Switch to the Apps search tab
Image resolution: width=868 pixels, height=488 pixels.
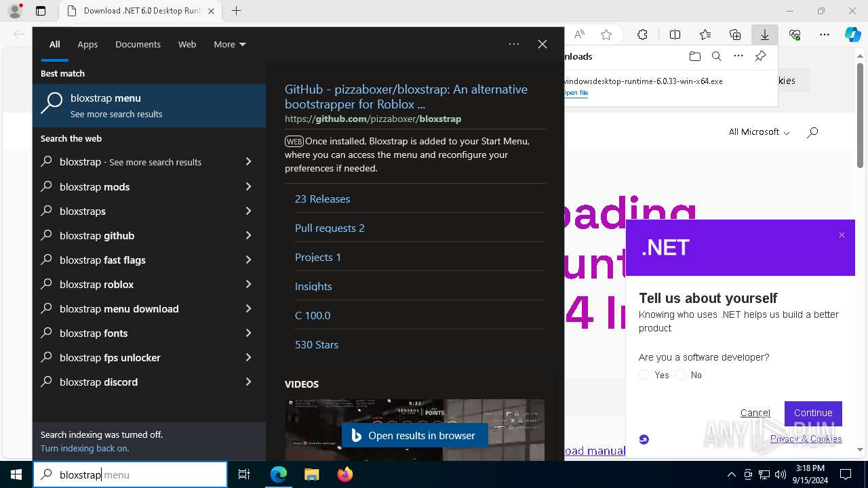click(87, 44)
